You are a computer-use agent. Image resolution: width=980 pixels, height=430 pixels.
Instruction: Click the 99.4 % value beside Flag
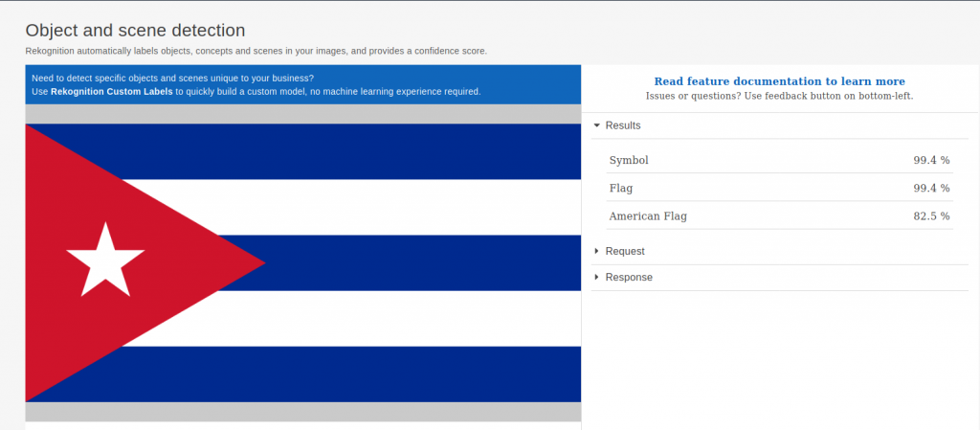pyautogui.click(x=931, y=188)
